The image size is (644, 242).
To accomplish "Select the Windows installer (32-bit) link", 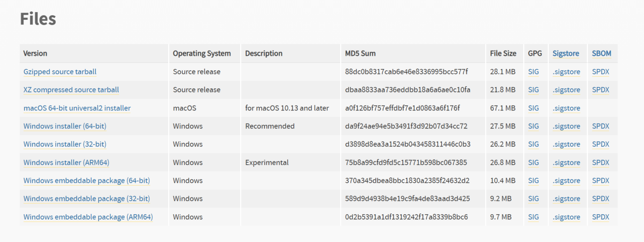I will coord(65,145).
